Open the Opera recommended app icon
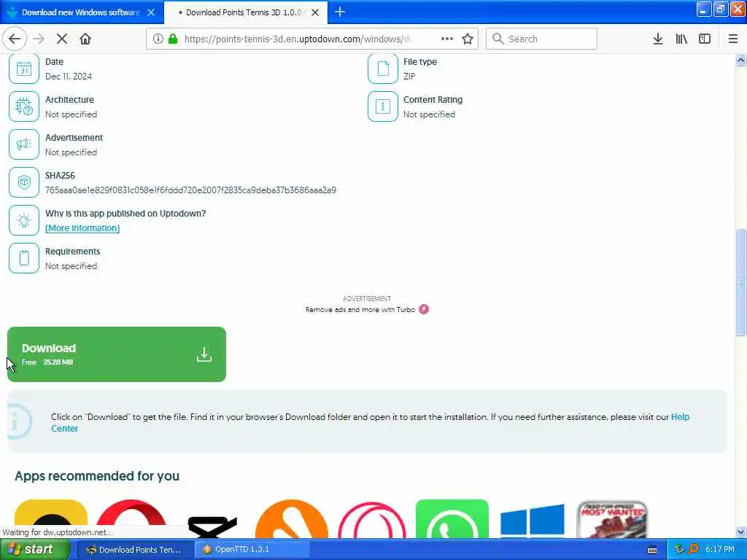 (131, 518)
